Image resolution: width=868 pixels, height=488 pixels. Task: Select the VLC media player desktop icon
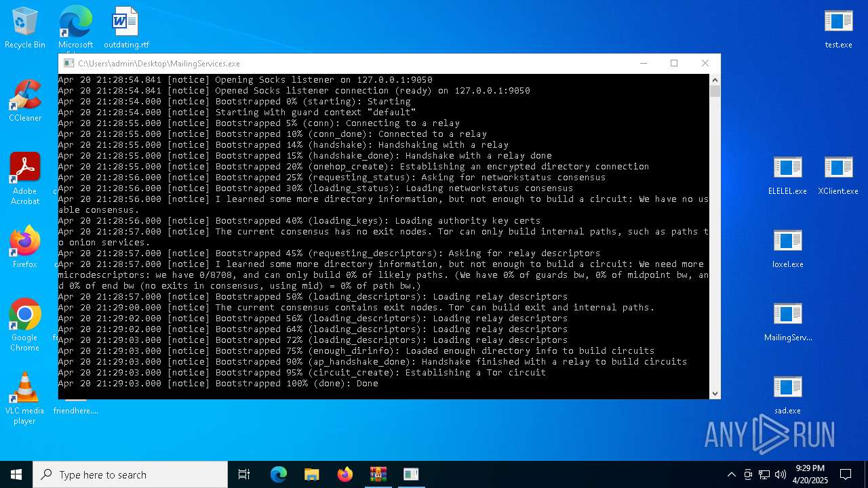25,399
